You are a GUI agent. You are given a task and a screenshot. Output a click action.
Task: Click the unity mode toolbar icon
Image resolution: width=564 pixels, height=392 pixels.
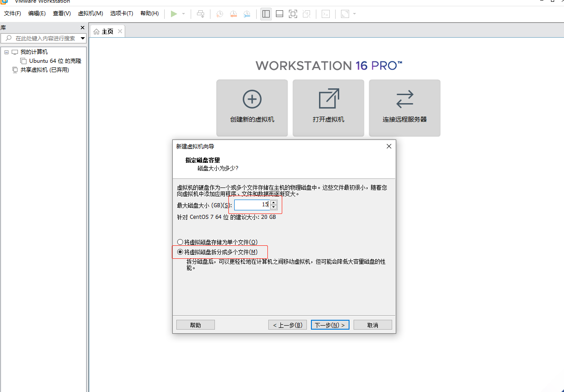[x=306, y=14]
